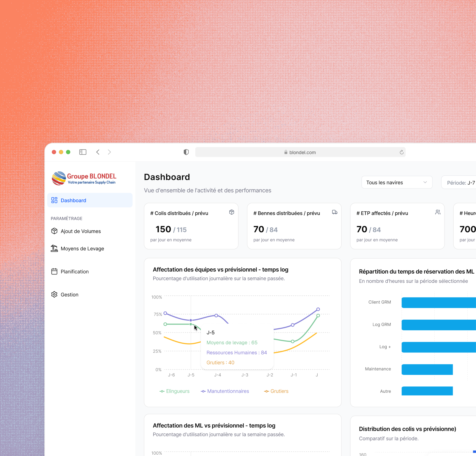
Task: Click the lock icon beside blondel.com
Action: pos(286,152)
